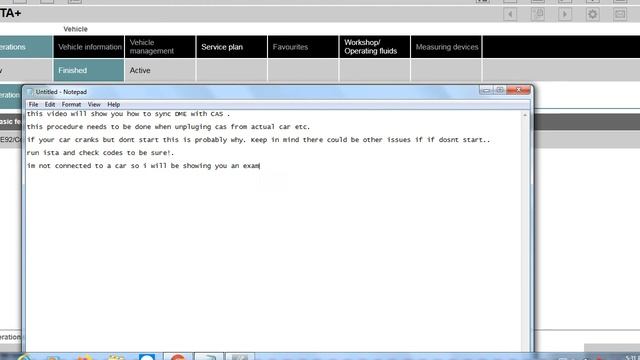Select the Active sub-tab
The width and height of the screenshot is (640, 360).
point(160,70)
